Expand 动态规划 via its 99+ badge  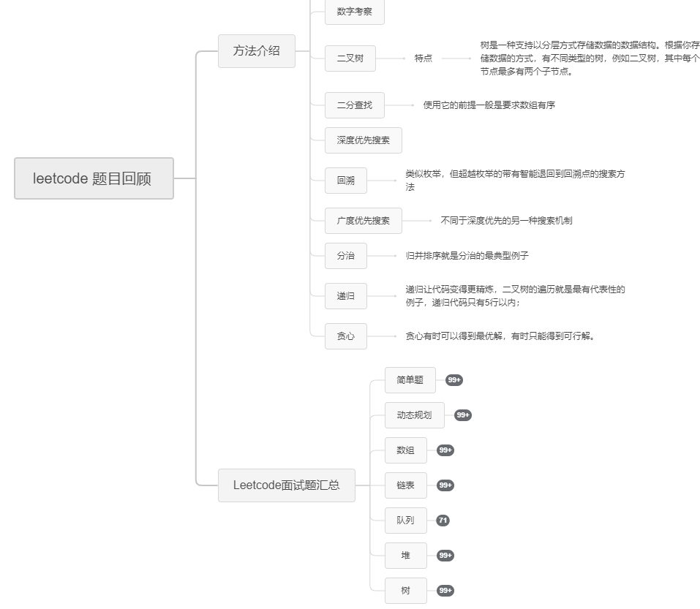click(x=463, y=415)
